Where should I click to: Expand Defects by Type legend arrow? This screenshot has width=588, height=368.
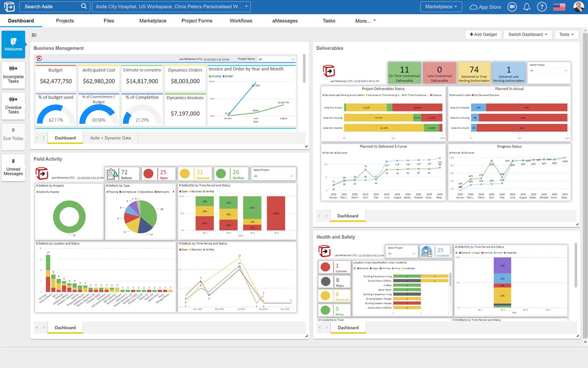[173, 192]
